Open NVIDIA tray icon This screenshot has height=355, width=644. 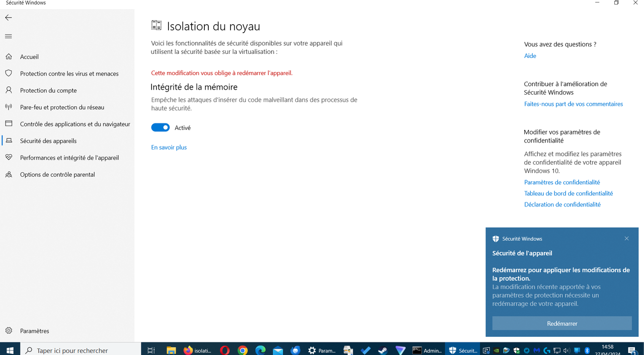(497, 350)
